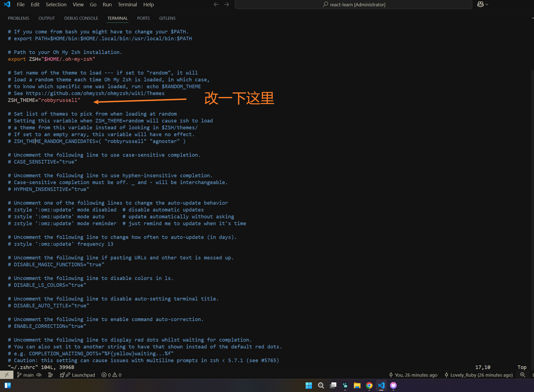Open Task View on the taskbar
Viewport: 534px width, 392px height.
333,385
